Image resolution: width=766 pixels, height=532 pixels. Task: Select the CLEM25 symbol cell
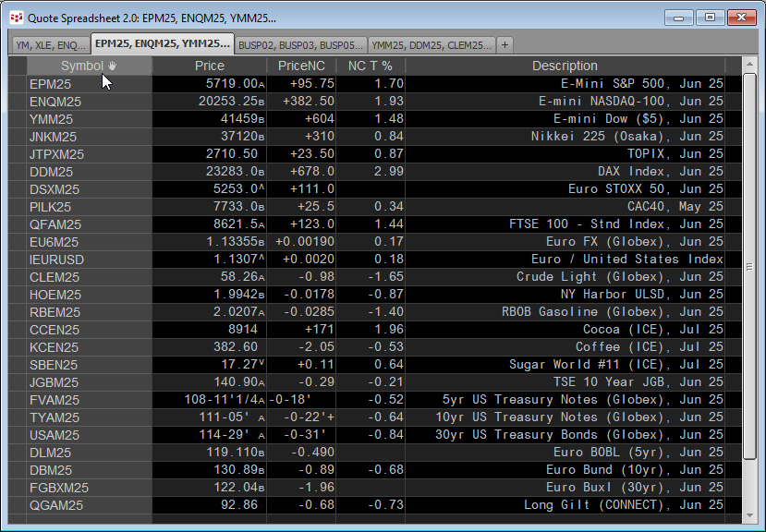(x=90, y=277)
